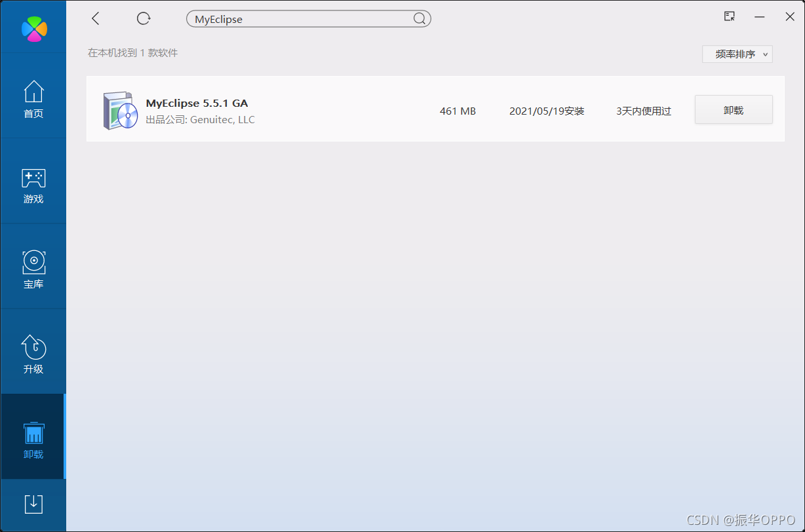Click the 3天内使用过 usage text

click(644, 111)
